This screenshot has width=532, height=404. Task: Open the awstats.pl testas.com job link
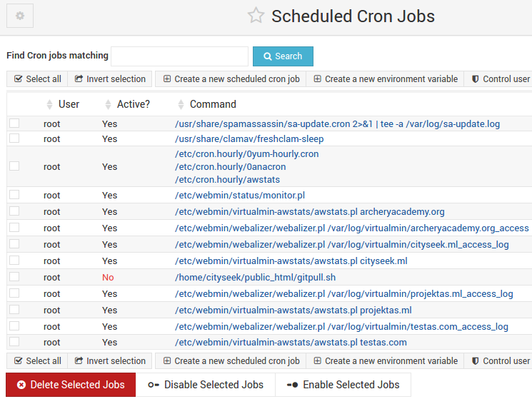coord(291,343)
